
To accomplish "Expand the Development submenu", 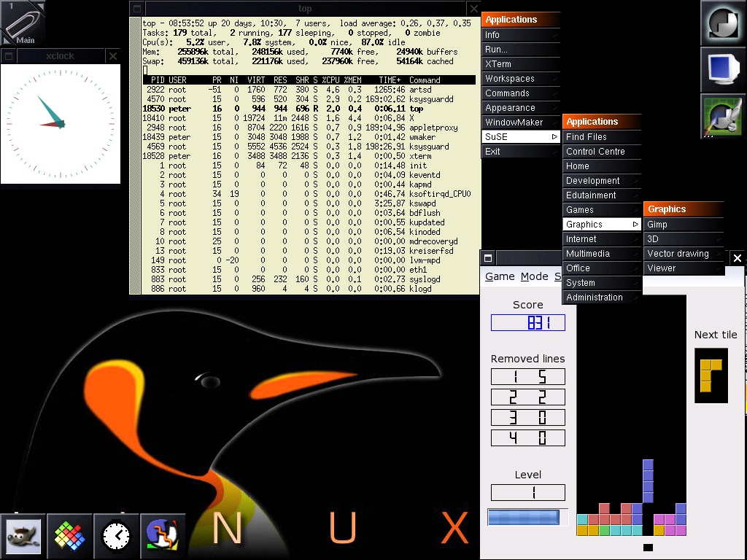I will point(602,181).
